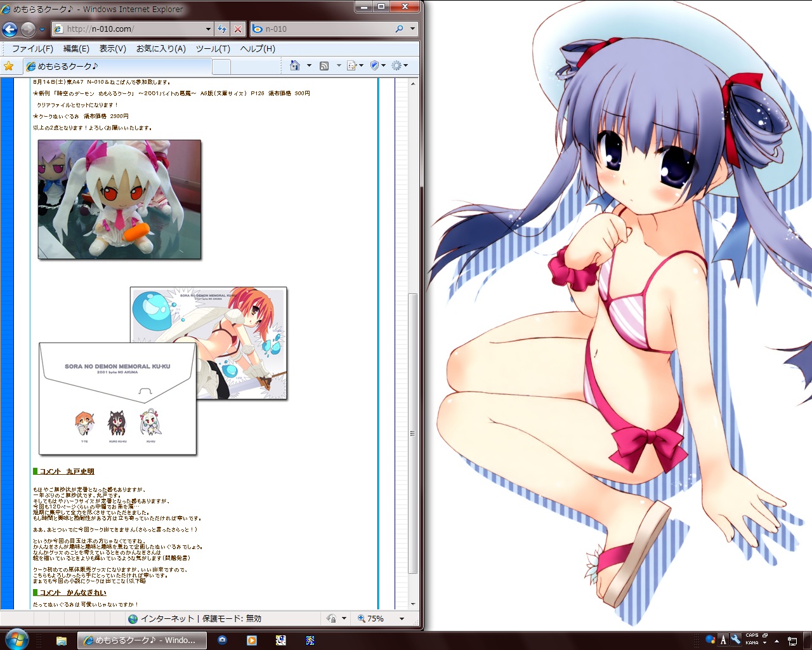Expand the zoom level dropdown arrow
The image size is (812, 650).
402,618
